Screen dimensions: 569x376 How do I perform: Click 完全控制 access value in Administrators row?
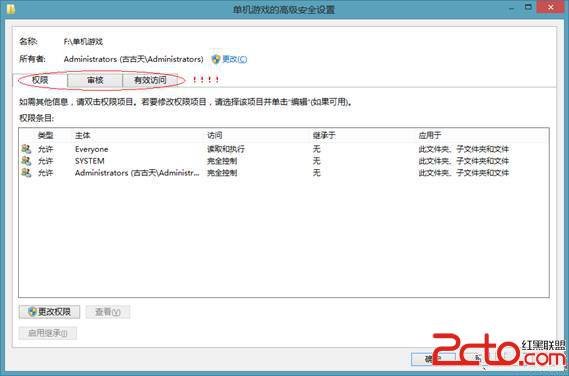222,173
